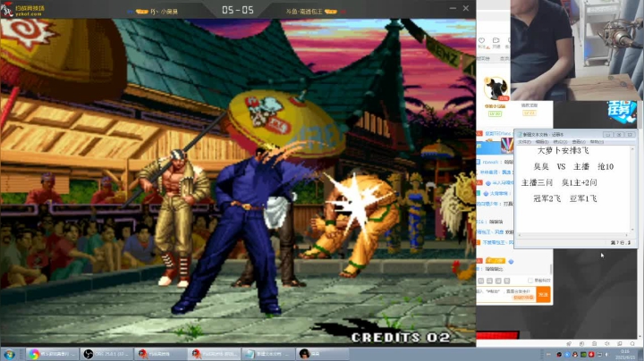Click Notepad horizontal scrollbar right arrow
This screenshot has height=361, width=644.
point(627,236)
